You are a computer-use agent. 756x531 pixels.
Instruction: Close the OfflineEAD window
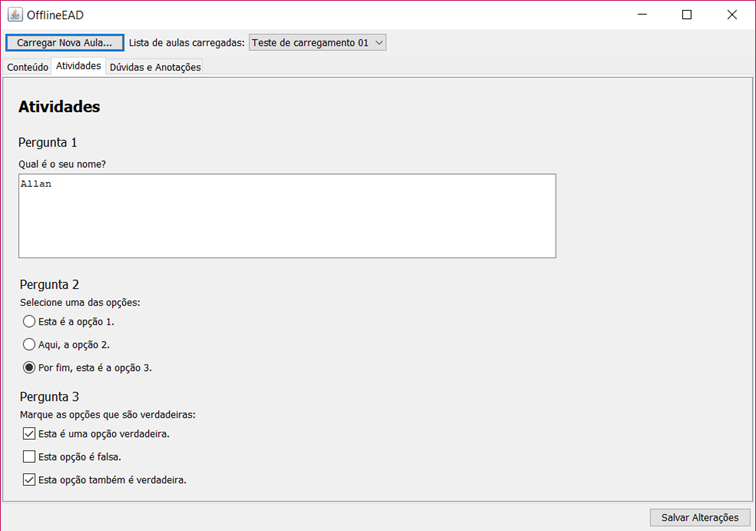click(x=732, y=15)
